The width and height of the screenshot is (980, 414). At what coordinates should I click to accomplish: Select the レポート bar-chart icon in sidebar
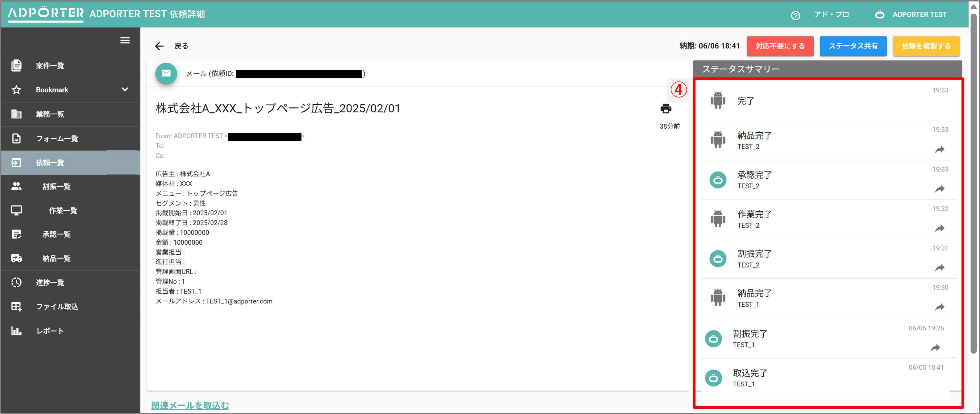coord(16,331)
